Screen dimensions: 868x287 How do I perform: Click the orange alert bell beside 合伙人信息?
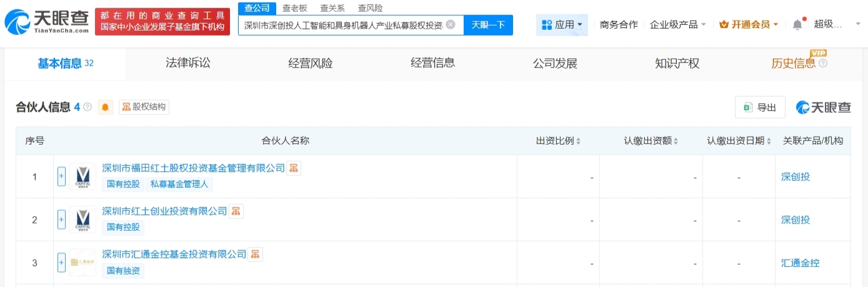pyautogui.click(x=105, y=107)
